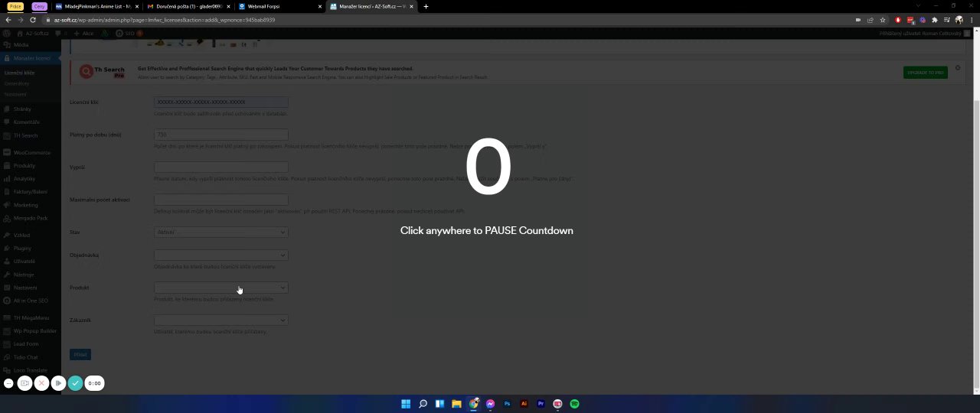Viewport: 980px width, 413px height.
Task: Open the Zákazník dropdown
Action: click(220, 320)
